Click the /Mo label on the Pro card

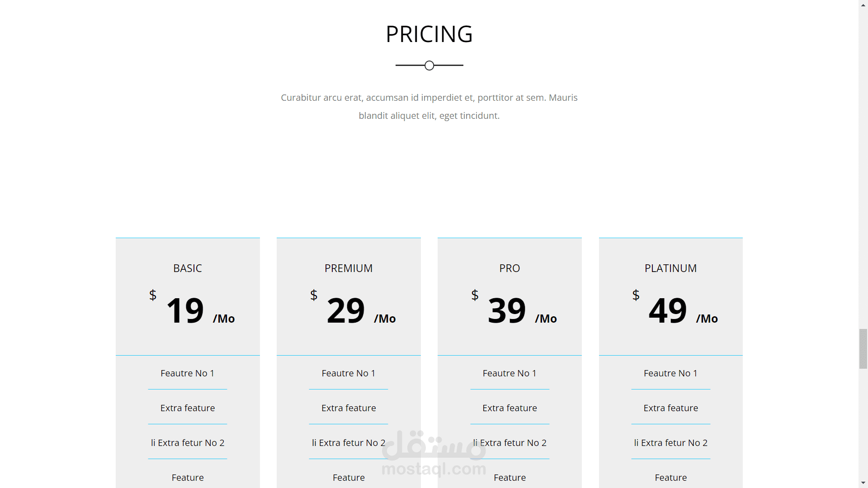tap(546, 319)
